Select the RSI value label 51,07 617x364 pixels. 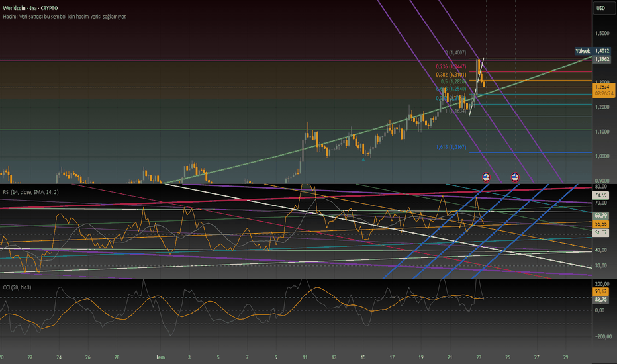coord(601,232)
